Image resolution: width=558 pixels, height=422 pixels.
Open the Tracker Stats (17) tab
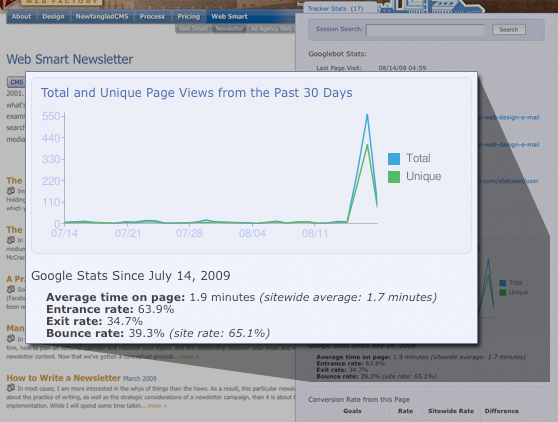click(335, 9)
